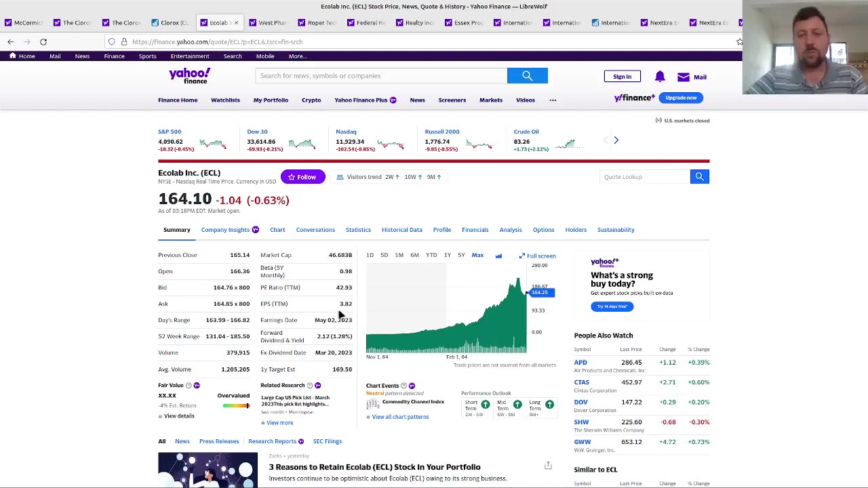Click the S&P 500 sparkline chart
The width and height of the screenshot is (868, 488).
pos(212,144)
